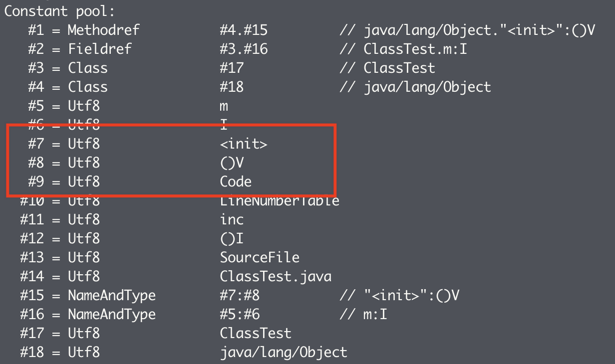The height and width of the screenshot is (364, 615).
Task: Click the inc value in row #11
Action: point(232,219)
